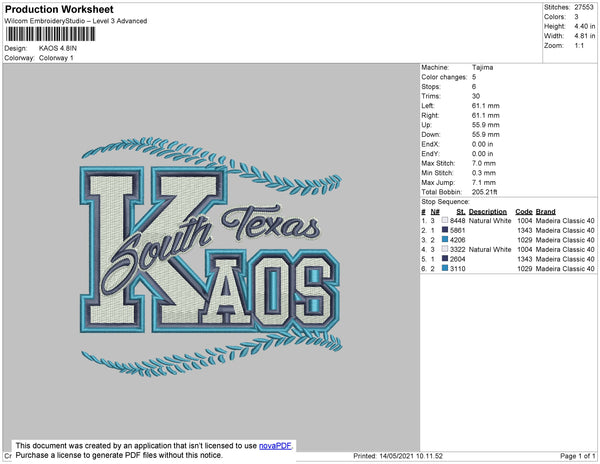
Task: Click width value '4.81 in'
Action: (585, 36)
